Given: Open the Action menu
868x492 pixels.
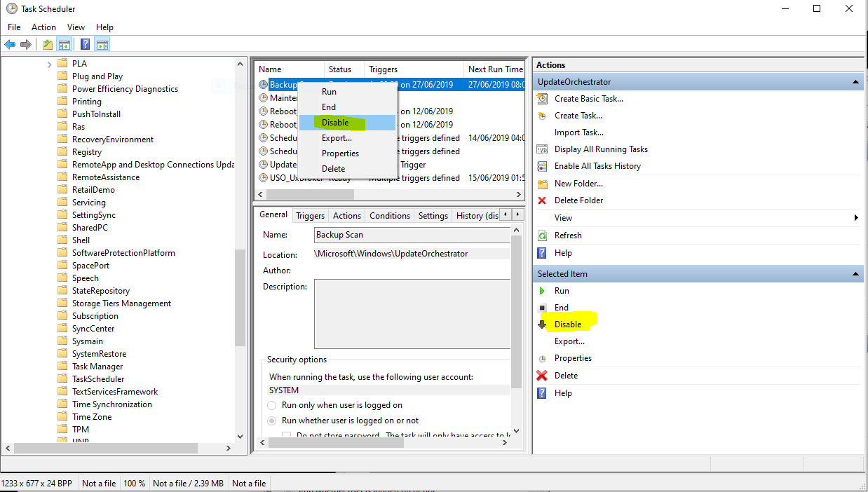Looking at the screenshot, I should click(x=43, y=27).
